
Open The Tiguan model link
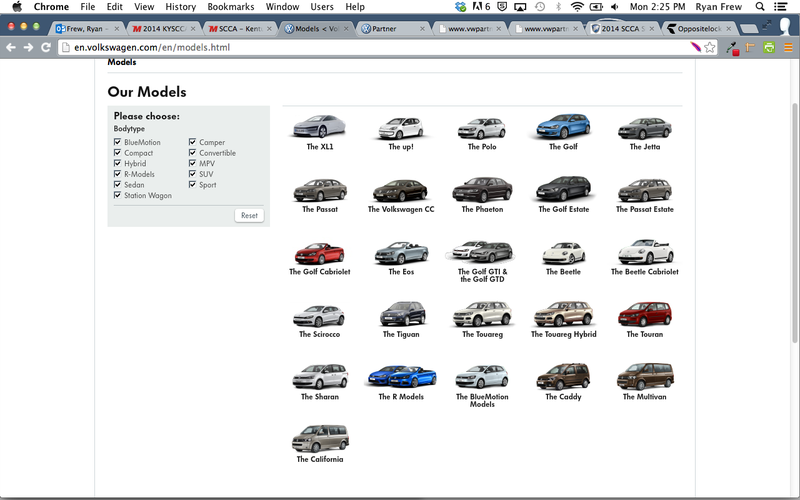point(401,334)
